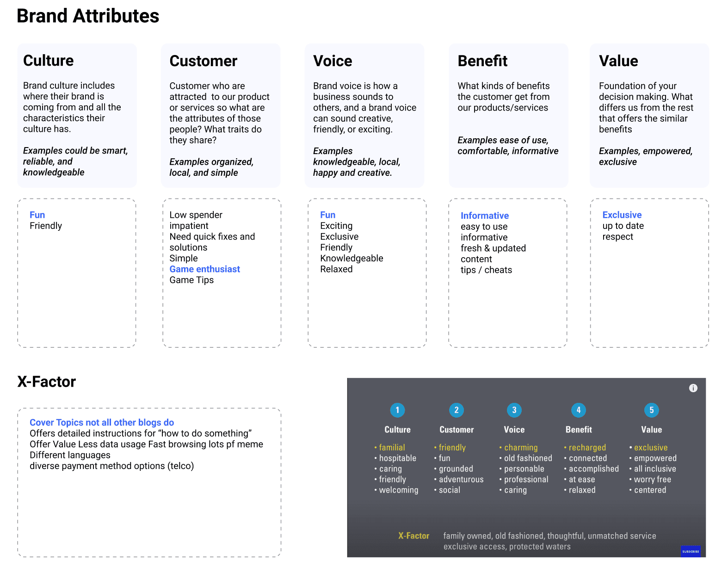Click "Need quick fixes and solutions" text
This screenshot has height=568, width=728.
pyautogui.click(x=212, y=242)
